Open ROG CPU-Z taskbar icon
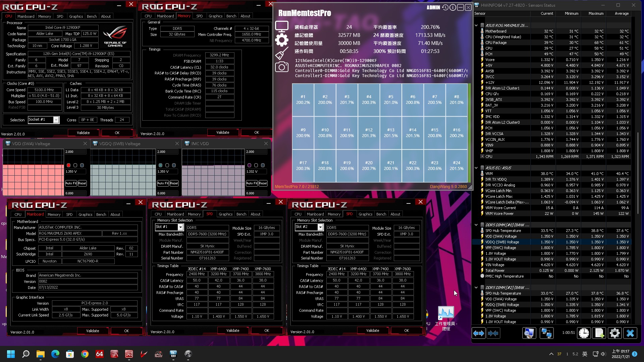The image size is (644, 362). (129, 354)
